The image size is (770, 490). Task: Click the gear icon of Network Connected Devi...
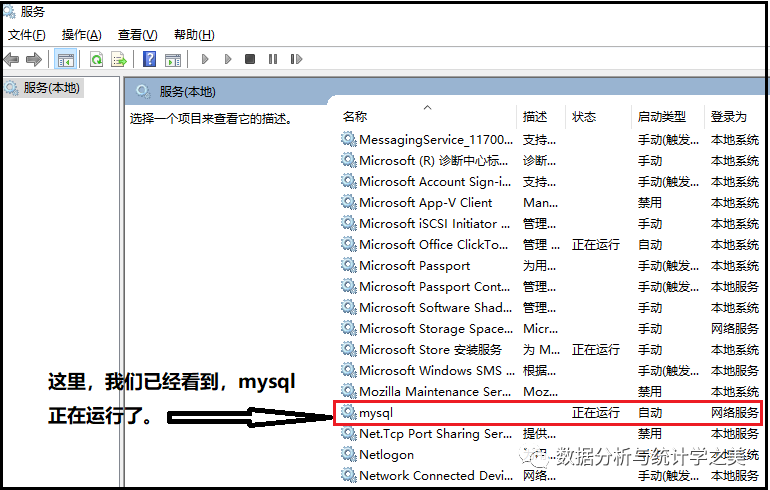coord(349,475)
